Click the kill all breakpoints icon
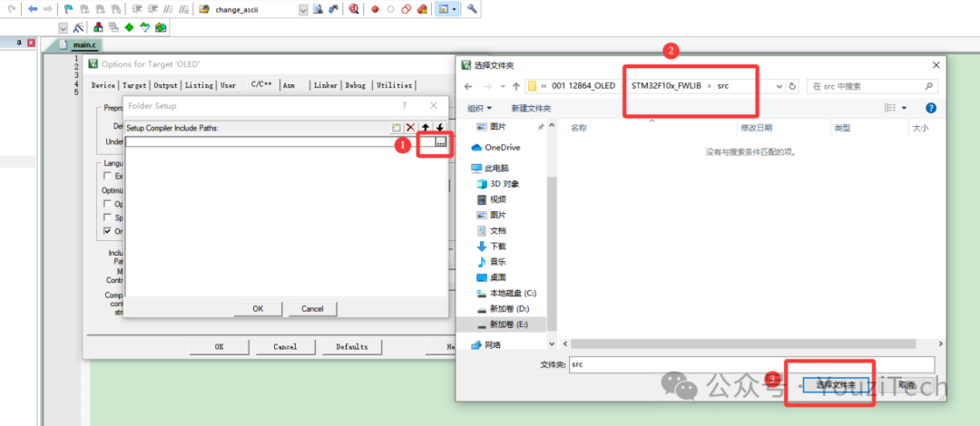The image size is (980, 426). tap(423, 9)
